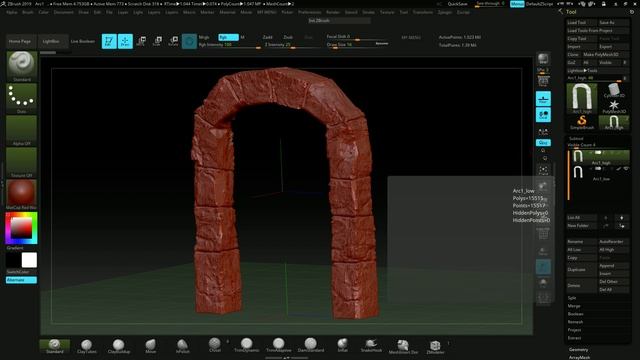Select the TrimDynamic brush
640x360 pixels.
click(247, 345)
